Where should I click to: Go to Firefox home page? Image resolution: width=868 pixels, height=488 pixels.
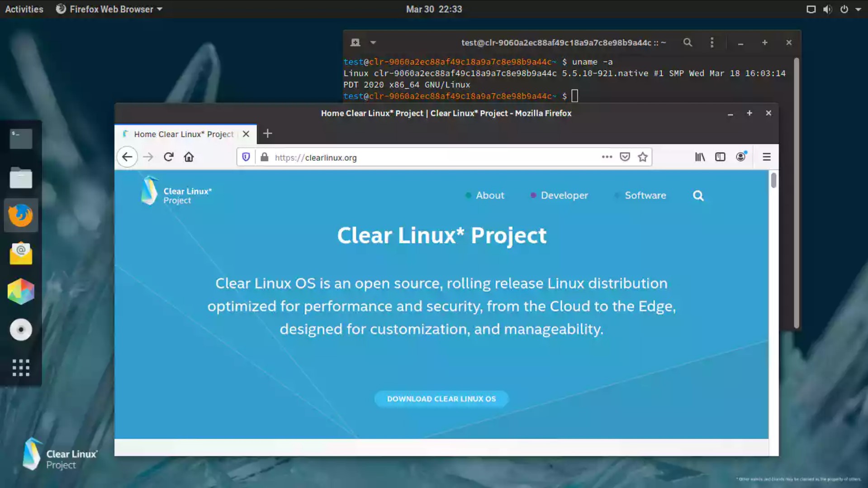[189, 157]
